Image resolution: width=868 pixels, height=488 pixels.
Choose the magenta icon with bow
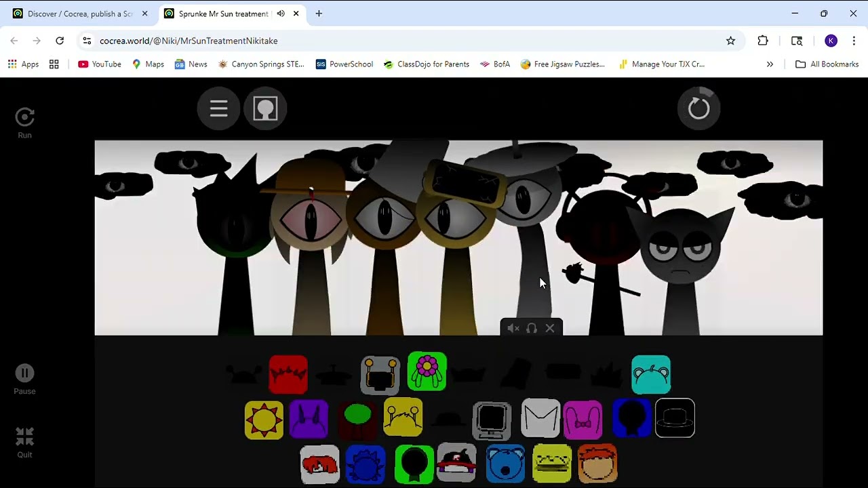pyautogui.click(x=583, y=420)
